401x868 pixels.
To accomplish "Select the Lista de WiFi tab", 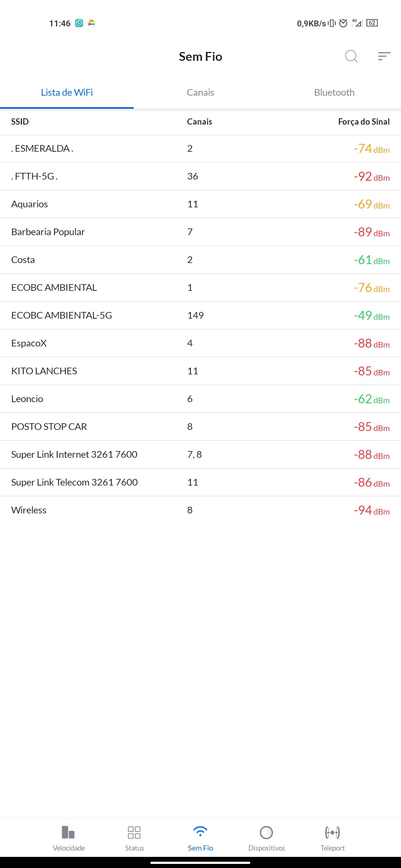I will 67,92.
